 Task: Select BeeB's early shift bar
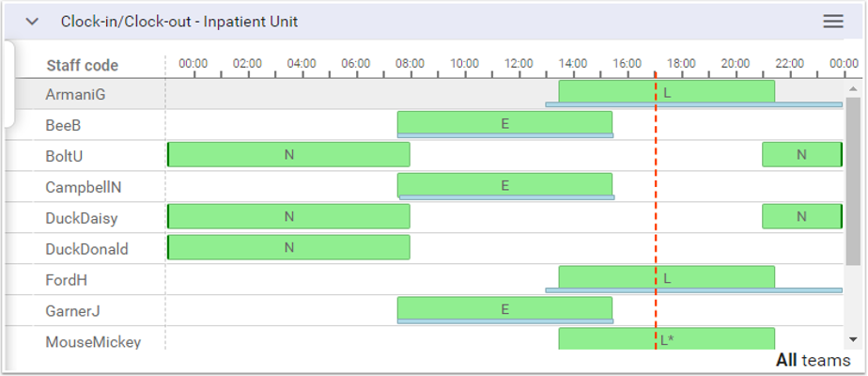click(x=504, y=123)
